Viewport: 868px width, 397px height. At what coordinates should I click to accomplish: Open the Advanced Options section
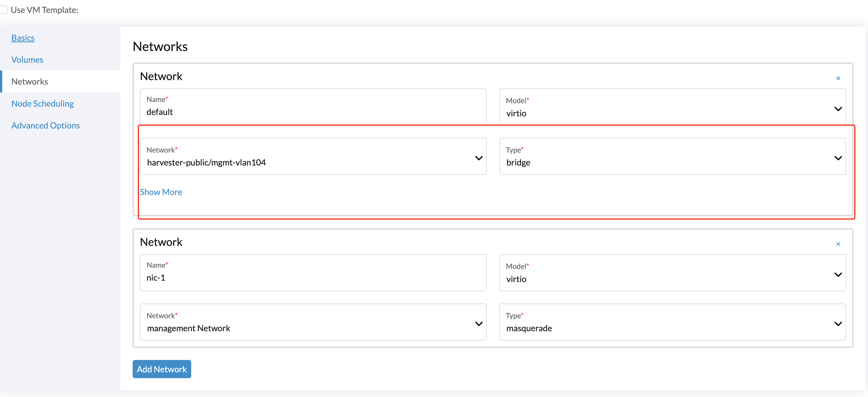point(45,125)
